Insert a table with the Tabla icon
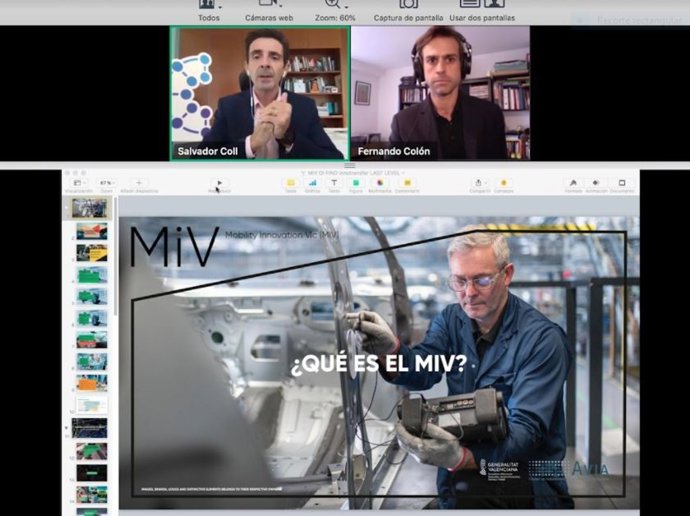The height and width of the screenshot is (516, 690). pos(290,183)
